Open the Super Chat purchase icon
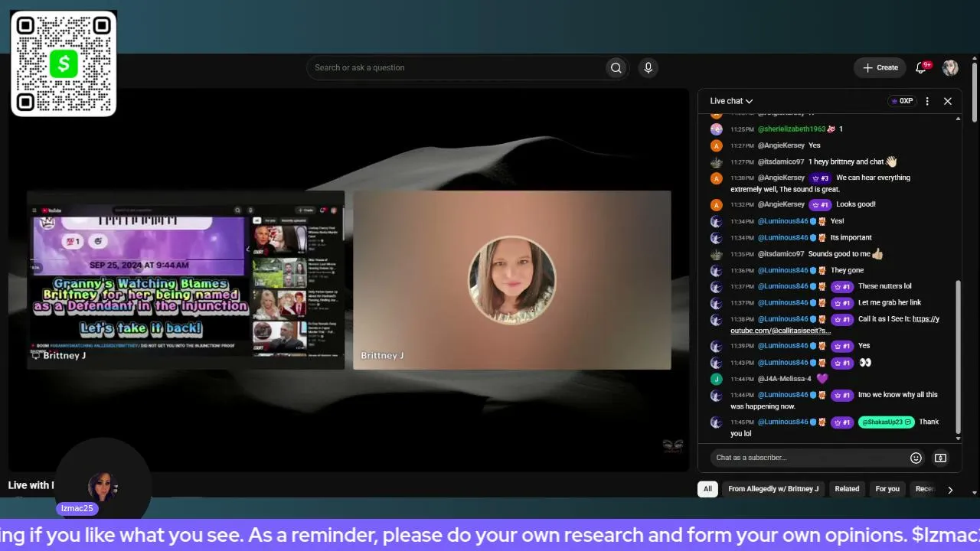 tap(940, 458)
